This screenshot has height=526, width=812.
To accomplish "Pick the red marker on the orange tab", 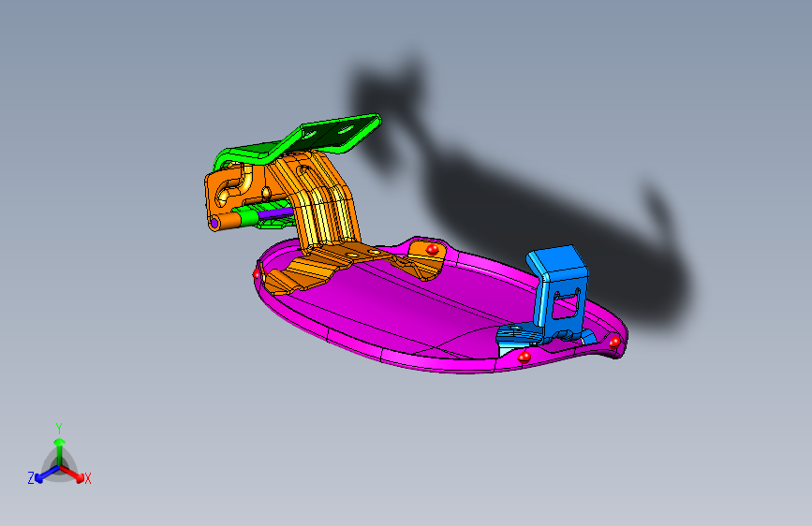I will pos(432,250).
